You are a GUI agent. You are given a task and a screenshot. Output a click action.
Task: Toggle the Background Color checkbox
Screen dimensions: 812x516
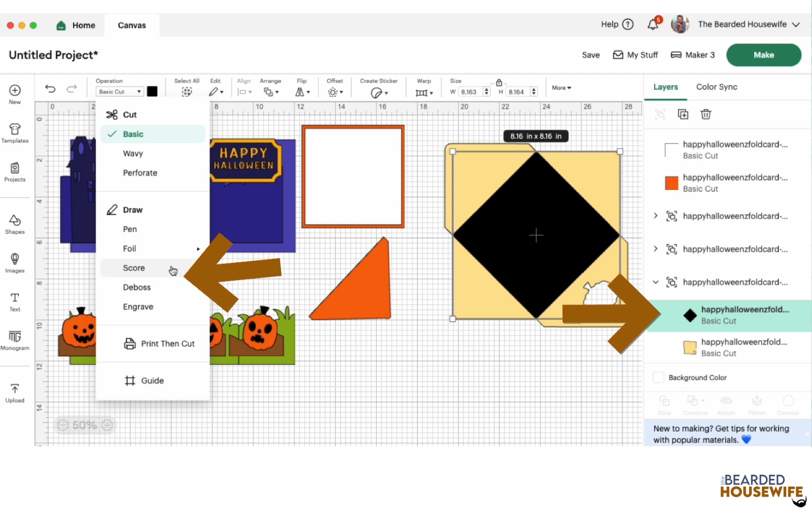[658, 377]
